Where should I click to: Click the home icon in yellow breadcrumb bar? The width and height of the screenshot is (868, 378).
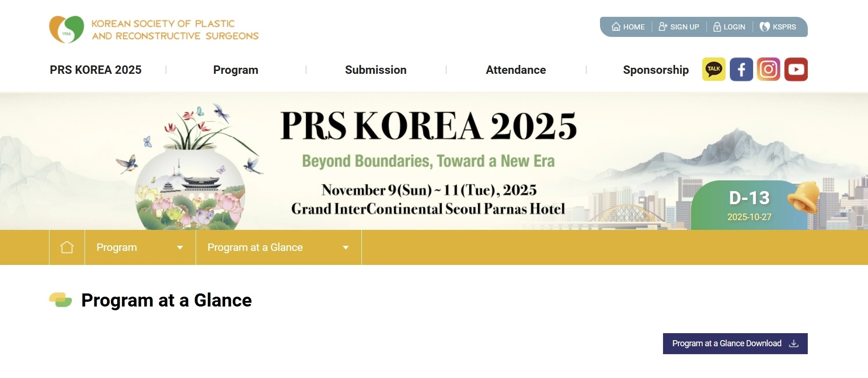point(67,247)
